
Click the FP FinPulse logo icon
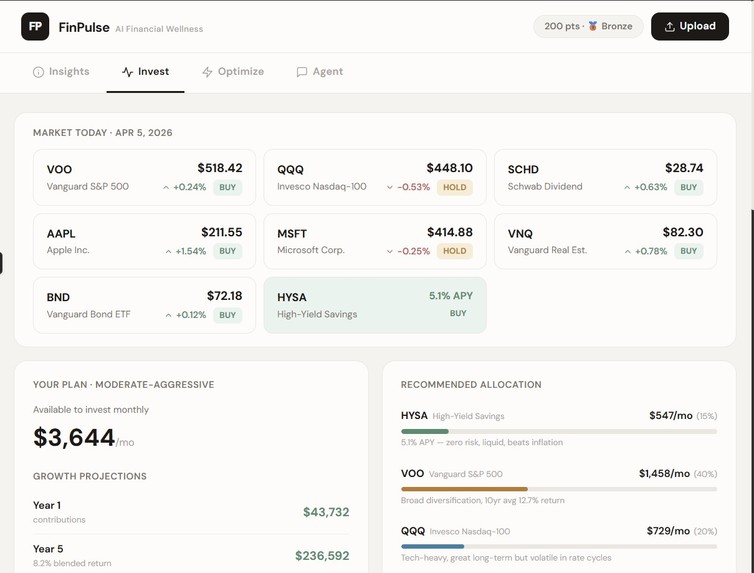[x=35, y=26]
